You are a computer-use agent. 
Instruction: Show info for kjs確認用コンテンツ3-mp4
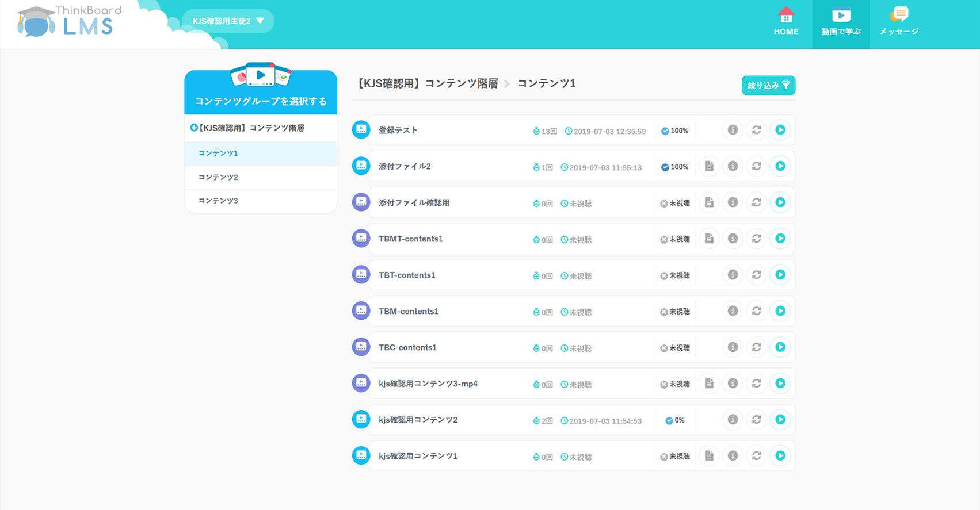tap(733, 384)
